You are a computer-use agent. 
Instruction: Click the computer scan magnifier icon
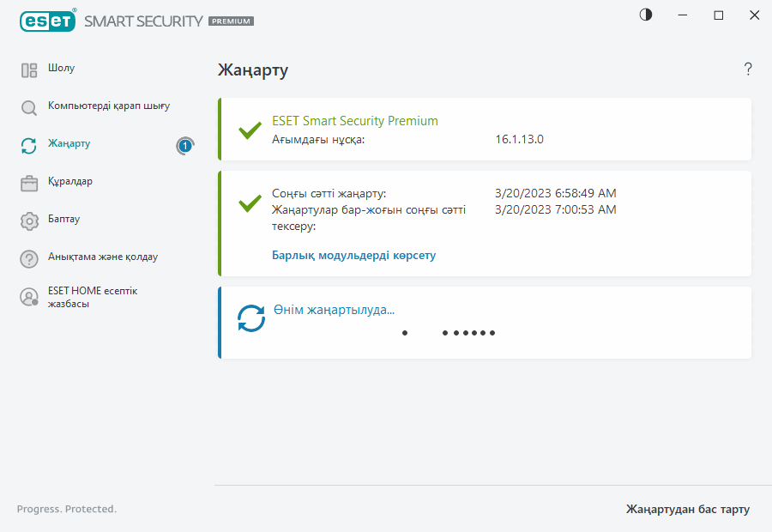click(29, 107)
